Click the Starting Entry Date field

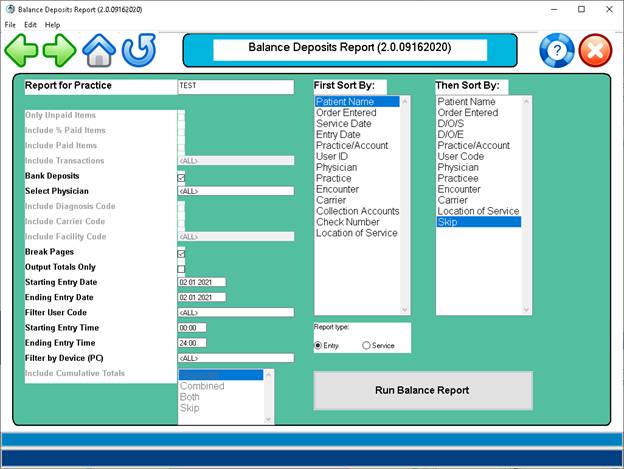coord(201,282)
